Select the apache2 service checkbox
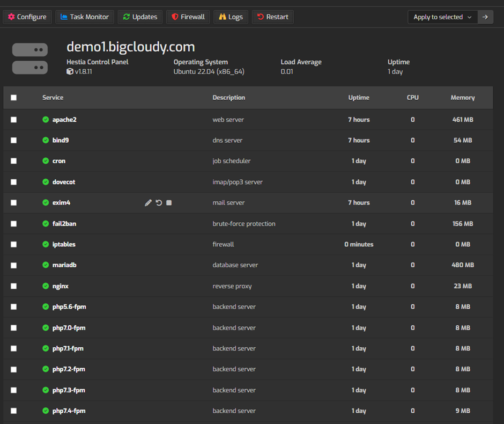The width and height of the screenshot is (504, 424). (x=14, y=120)
